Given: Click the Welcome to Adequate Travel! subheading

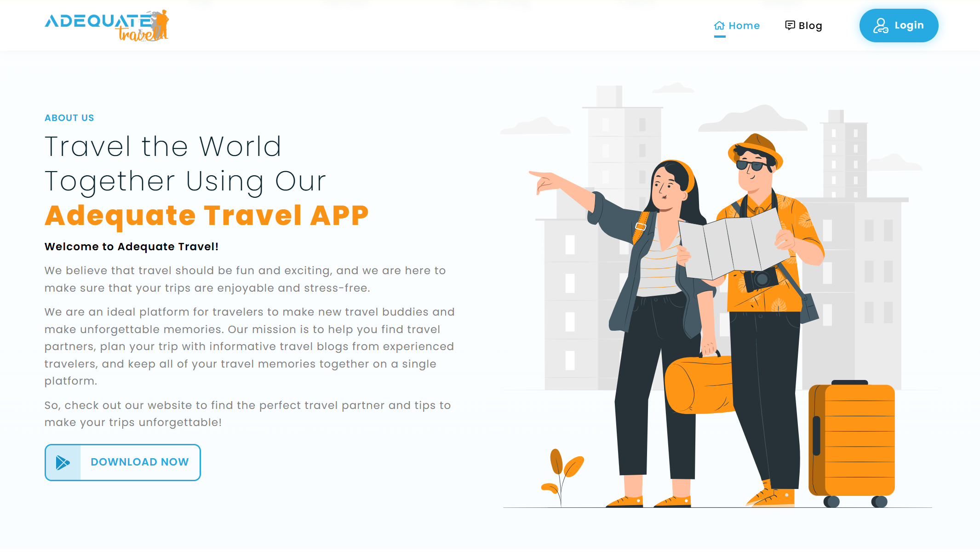Looking at the screenshot, I should (132, 247).
